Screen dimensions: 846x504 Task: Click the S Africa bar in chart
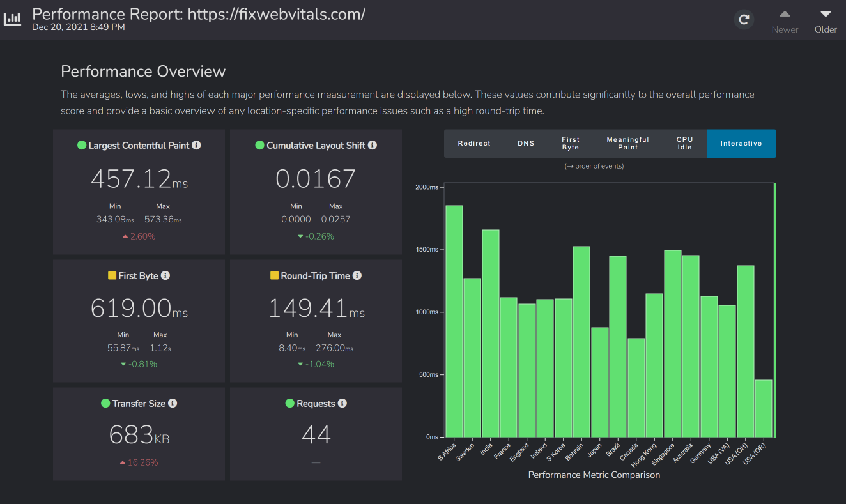pos(454,321)
